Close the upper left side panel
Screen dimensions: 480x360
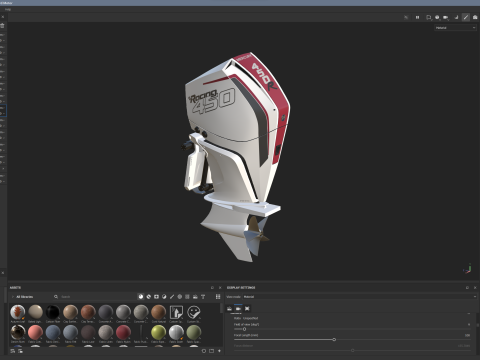[x=3, y=17]
